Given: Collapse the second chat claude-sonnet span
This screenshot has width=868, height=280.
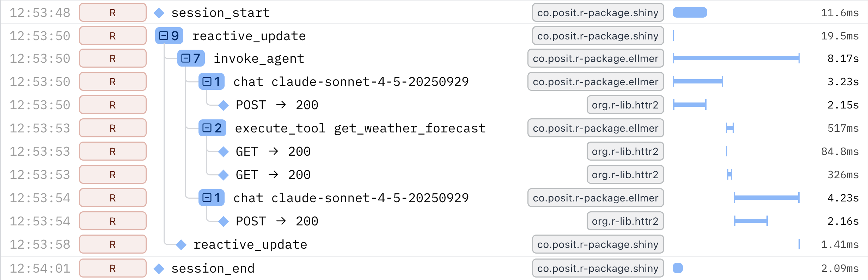Looking at the screenshot, I should click(212, 198).
